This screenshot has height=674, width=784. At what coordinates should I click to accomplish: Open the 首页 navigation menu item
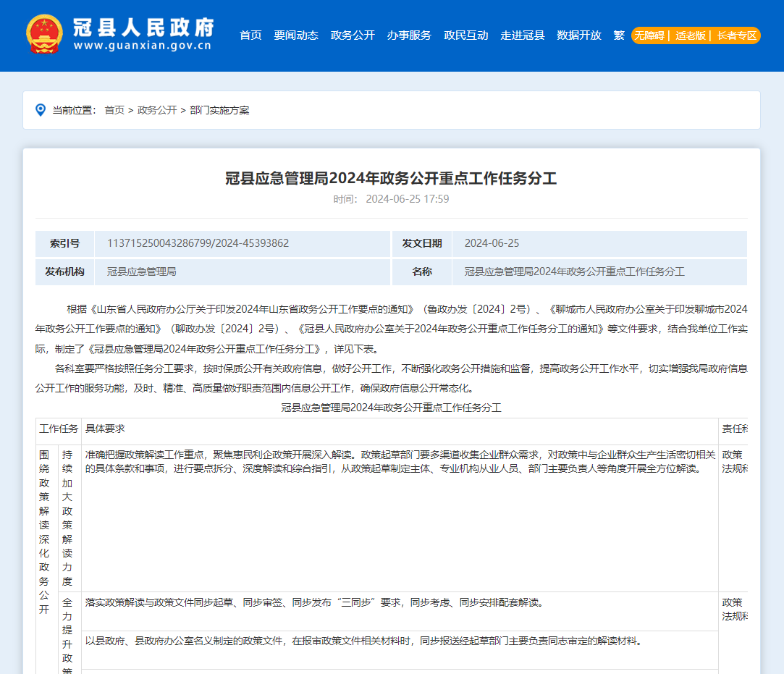click(250, 35)
